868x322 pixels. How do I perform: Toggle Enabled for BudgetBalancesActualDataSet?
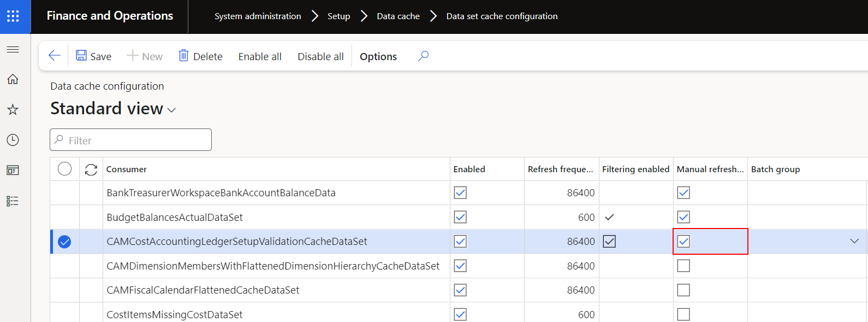point(460,217)
